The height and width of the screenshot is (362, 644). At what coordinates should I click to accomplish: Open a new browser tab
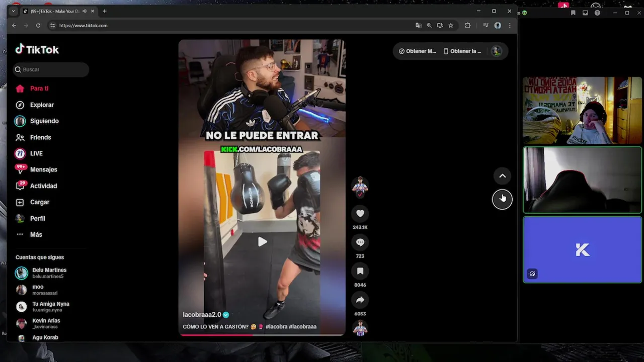[105, 11]
